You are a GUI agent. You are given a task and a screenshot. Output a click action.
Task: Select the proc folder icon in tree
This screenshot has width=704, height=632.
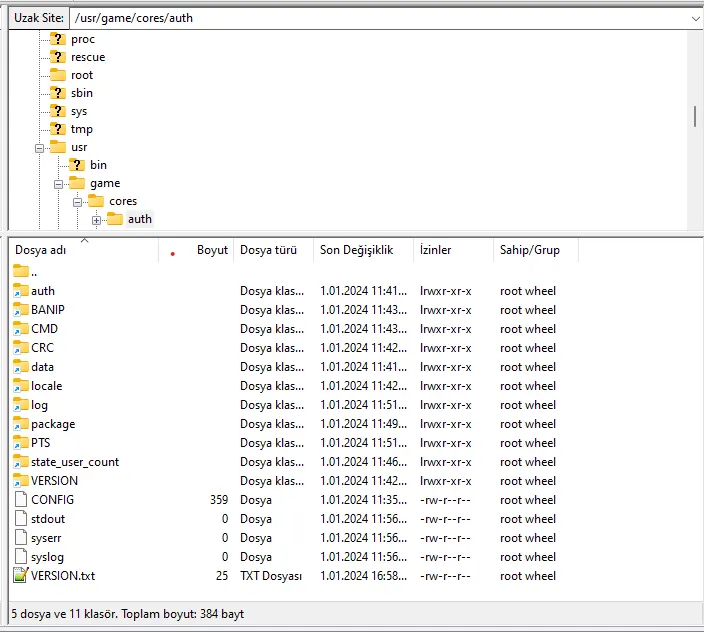click(58, 39)
